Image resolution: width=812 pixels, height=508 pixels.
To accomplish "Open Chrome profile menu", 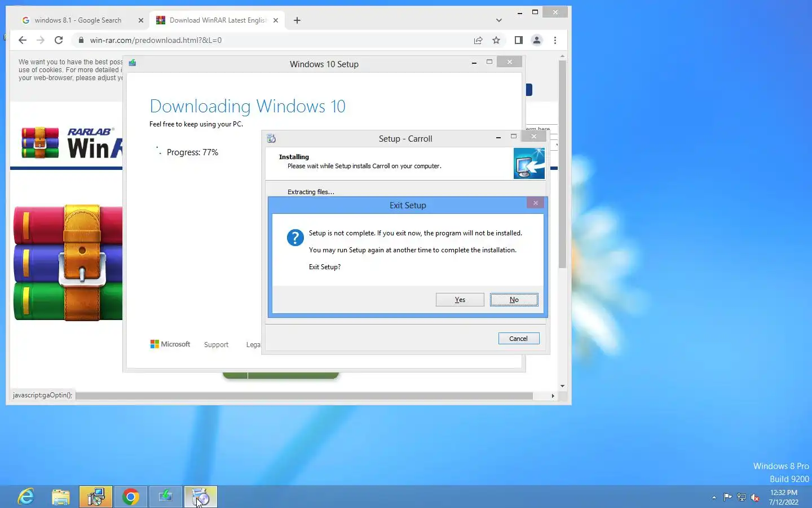I will [537, 40].
